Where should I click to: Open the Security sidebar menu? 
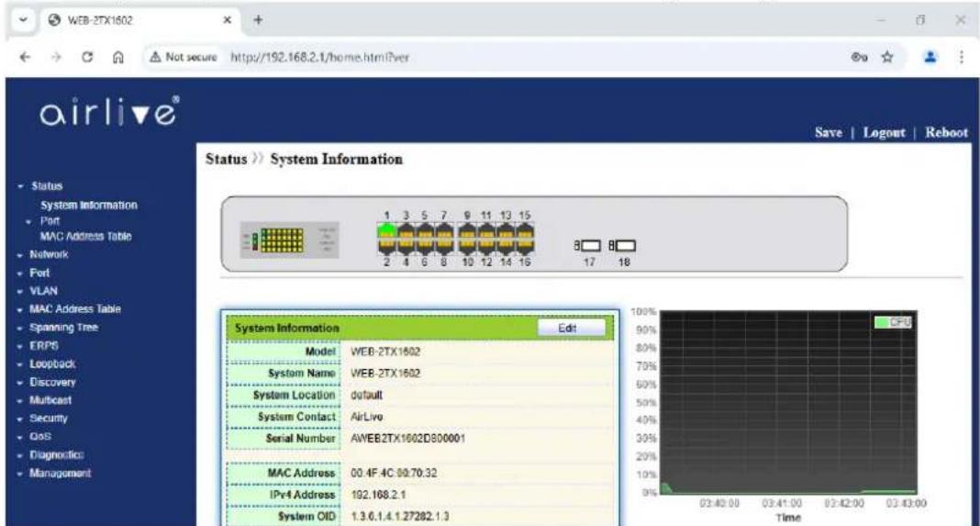[48, 418]
